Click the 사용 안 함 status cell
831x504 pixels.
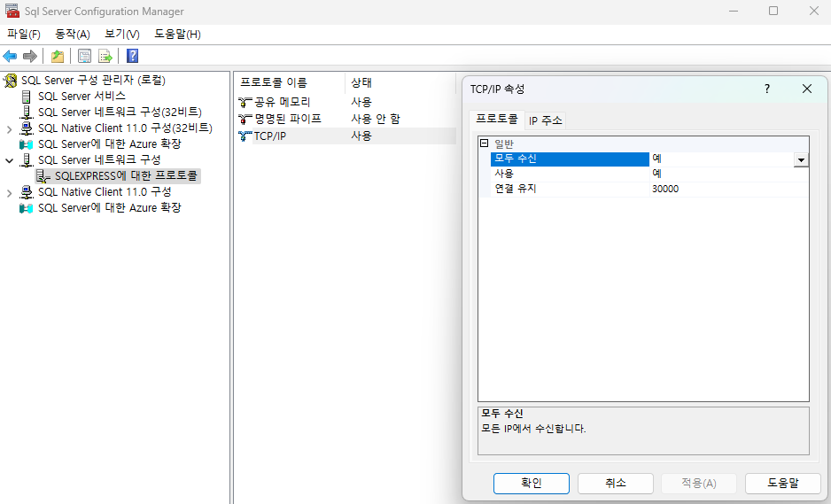pos(376,120)
